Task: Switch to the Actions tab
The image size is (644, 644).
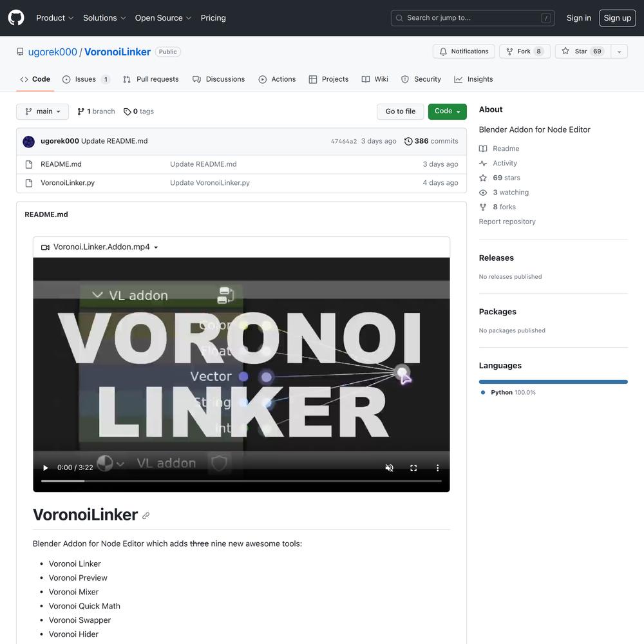Action: [277, 79]
